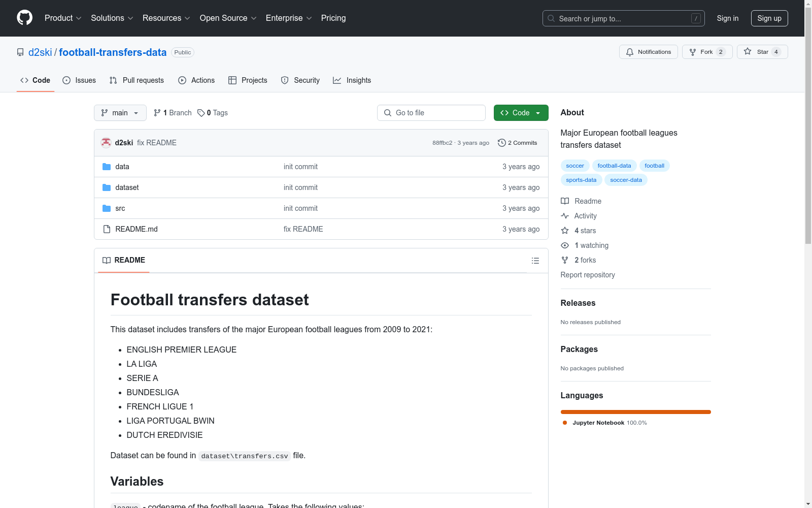Screen dimensions: 812x508
Task: Open the GitHub homepage logo
Action: (x=24, y=18)
